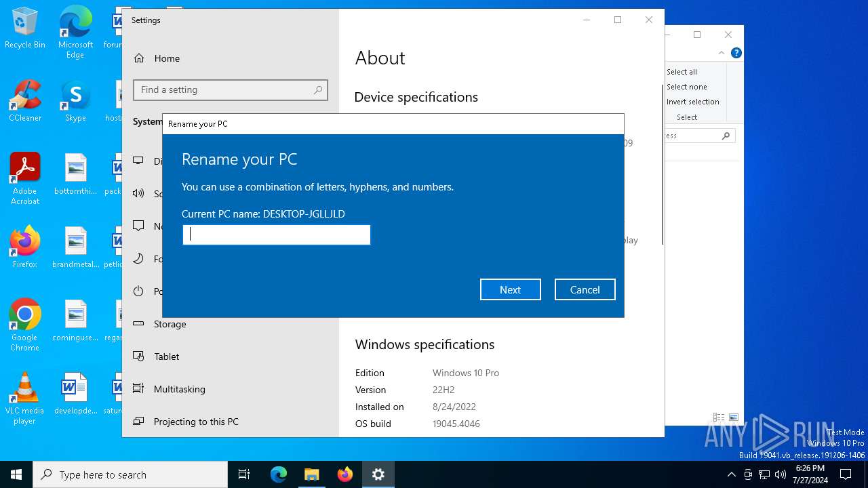Click the taskbar search box
The height and width of the screenshot is (488, 868).
130,474
